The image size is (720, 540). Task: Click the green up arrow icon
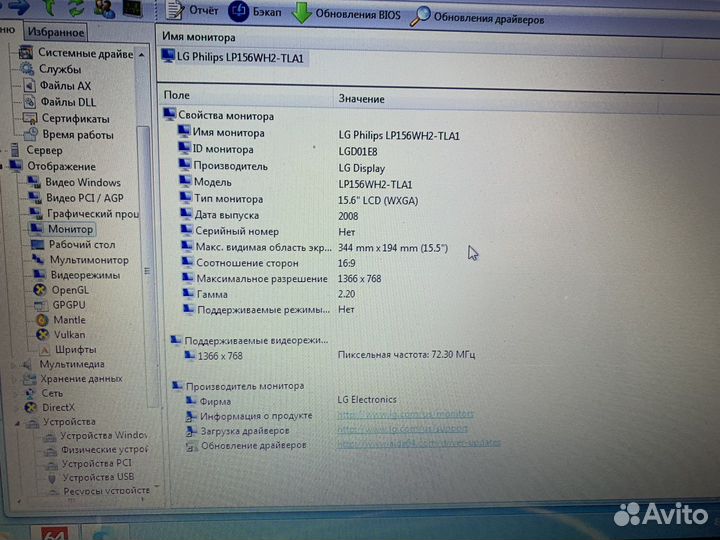[x=49, y=7]
